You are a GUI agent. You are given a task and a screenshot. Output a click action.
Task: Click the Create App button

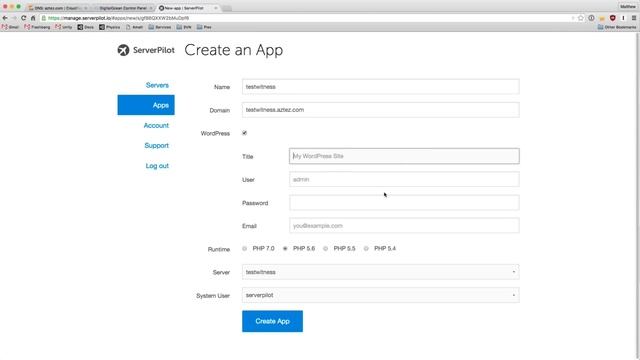(x=272, y=321)
